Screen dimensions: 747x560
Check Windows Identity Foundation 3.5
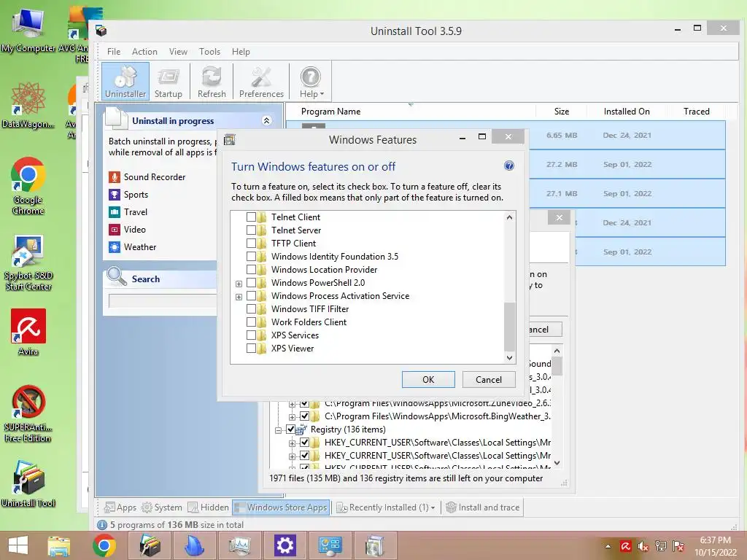[x=251, y=257]
